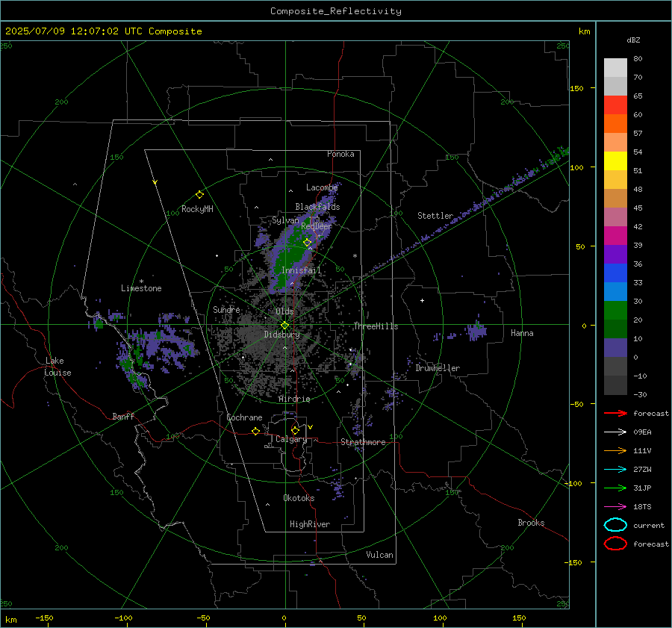Click the dBZ legend heading

633,40
